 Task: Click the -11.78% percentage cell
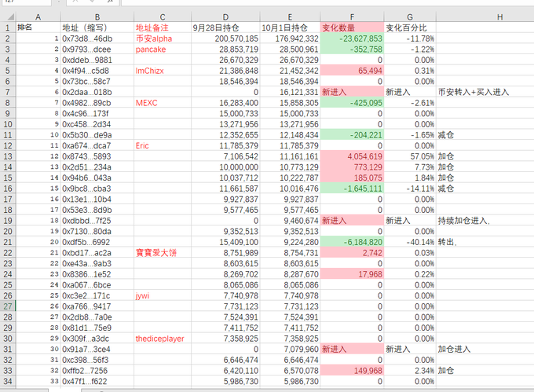click(410, 38)
